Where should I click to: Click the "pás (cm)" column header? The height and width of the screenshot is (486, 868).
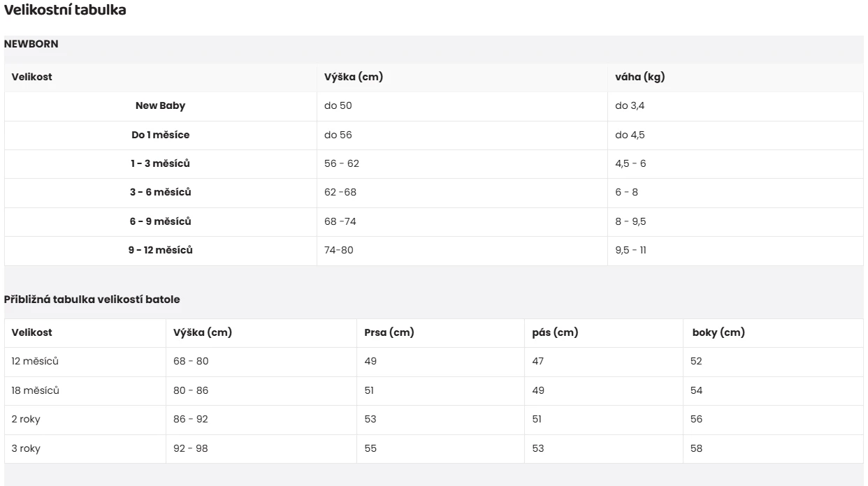pyautogui.click(x=555, y=332)
